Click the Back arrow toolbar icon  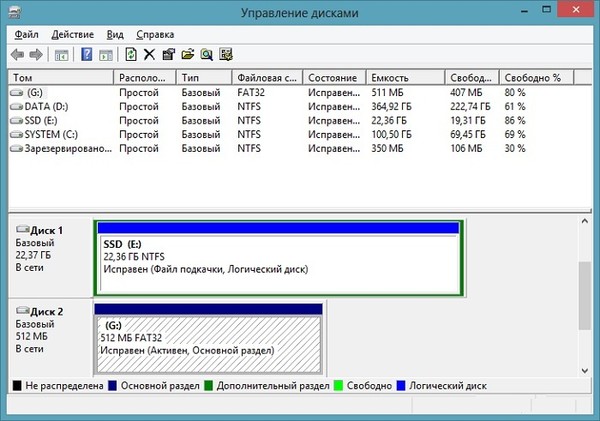pyautogui.click(x=17, y=55)
